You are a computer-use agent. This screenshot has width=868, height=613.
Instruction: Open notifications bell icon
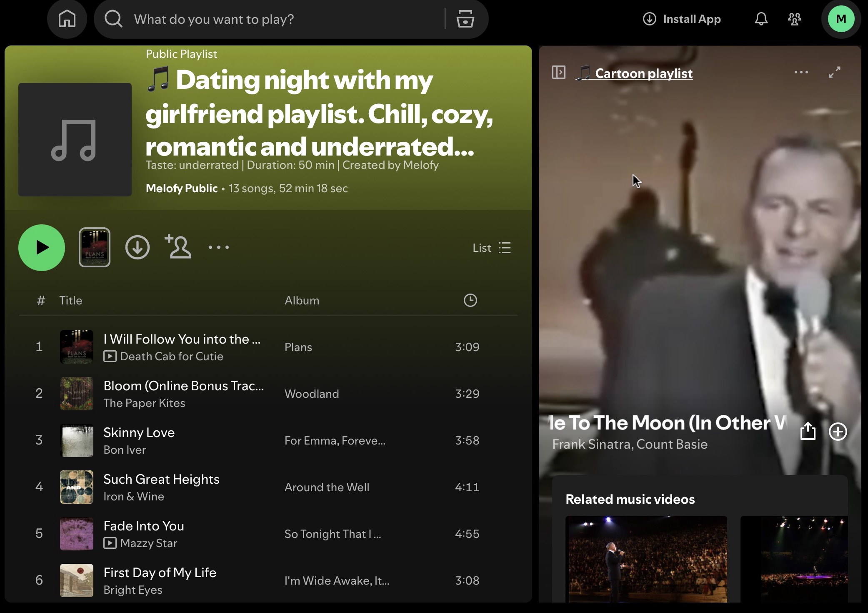(x=761, y=19)
